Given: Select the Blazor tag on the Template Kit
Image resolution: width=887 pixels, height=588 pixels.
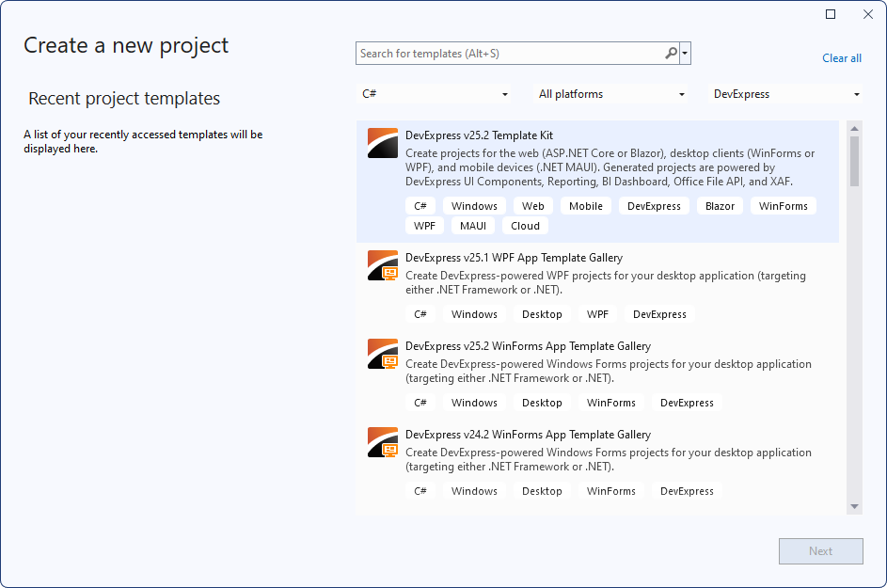Looking at the screenshot, I should [x=720, y=205].
